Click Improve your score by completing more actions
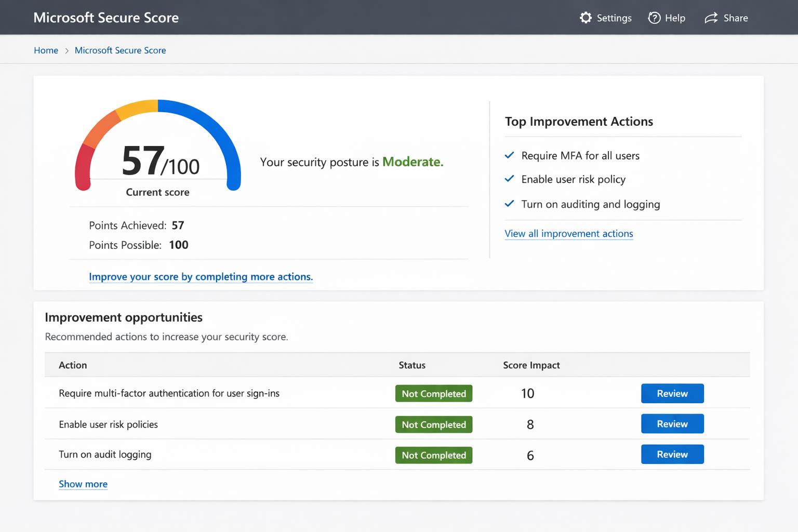The width and height of the screenshot is (798, 532). click(x=201, y=276)
